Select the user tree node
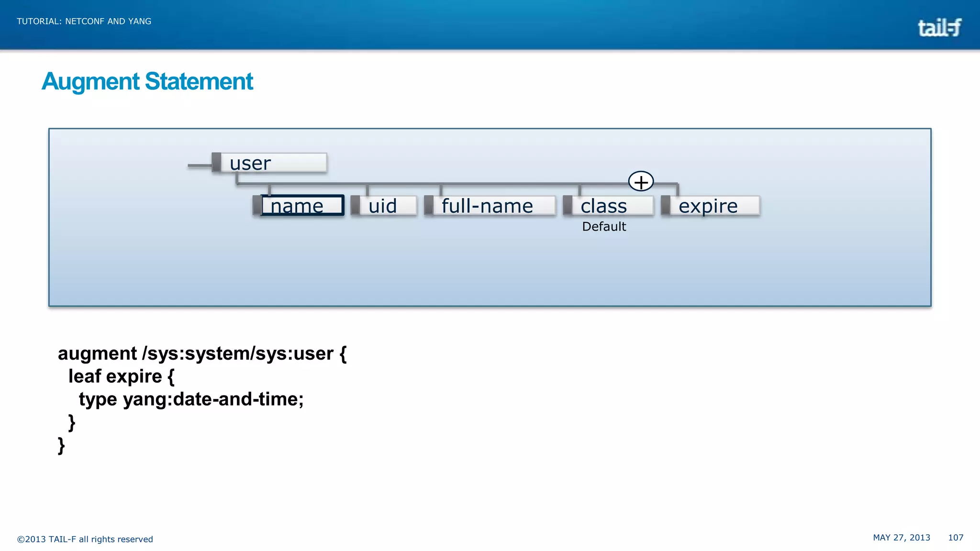The height and width of the screenshot is (551, 980). (x=269, y=163)
